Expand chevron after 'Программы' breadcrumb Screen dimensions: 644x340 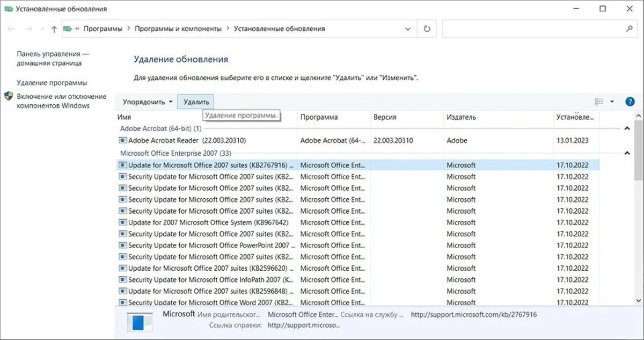click(x=129, y=28)
